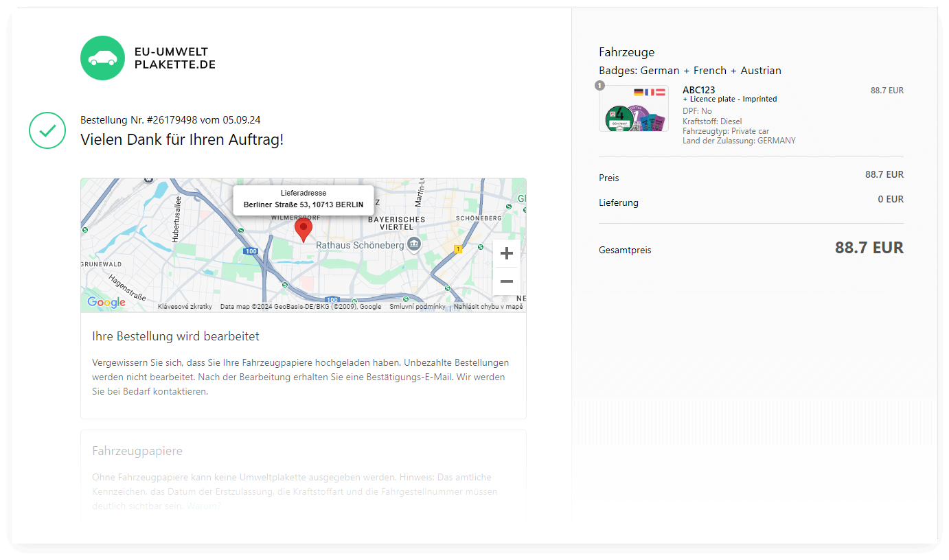
Task: Click the grey quantity badge number 1
Action: click(x=599, y=86)
